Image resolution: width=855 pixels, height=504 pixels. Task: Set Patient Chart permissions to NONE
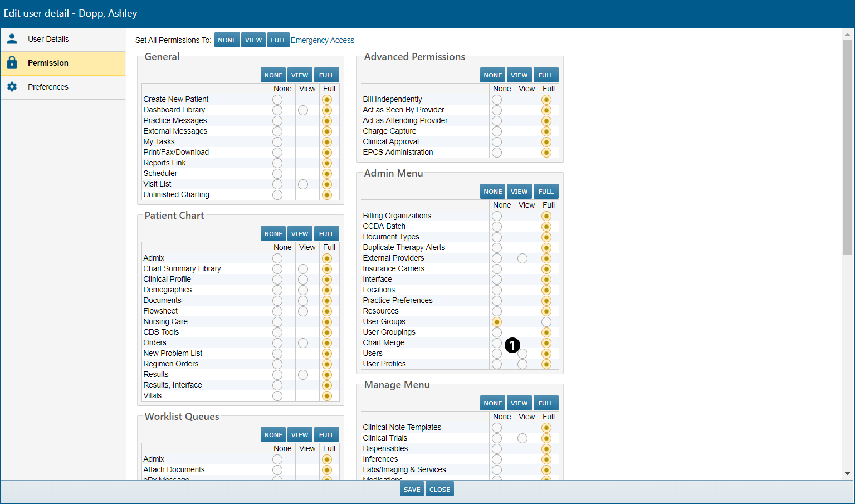(273, 234)
